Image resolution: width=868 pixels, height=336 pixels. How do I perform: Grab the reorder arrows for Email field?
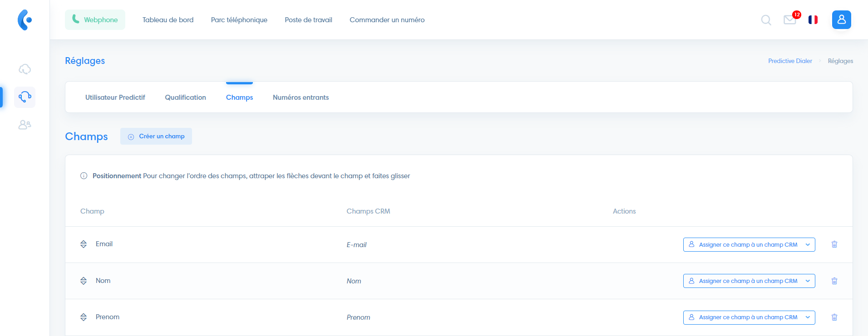84,244
